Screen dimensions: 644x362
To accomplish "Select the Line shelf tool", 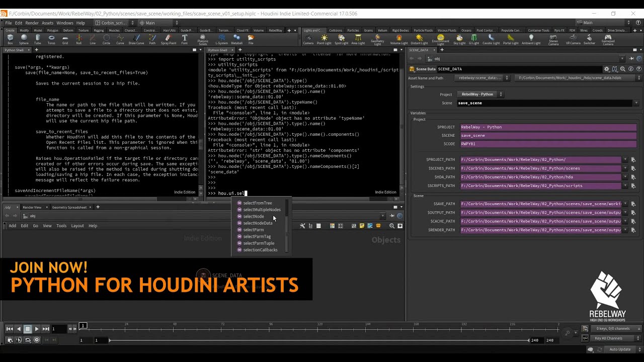I will tap(93, 39).
